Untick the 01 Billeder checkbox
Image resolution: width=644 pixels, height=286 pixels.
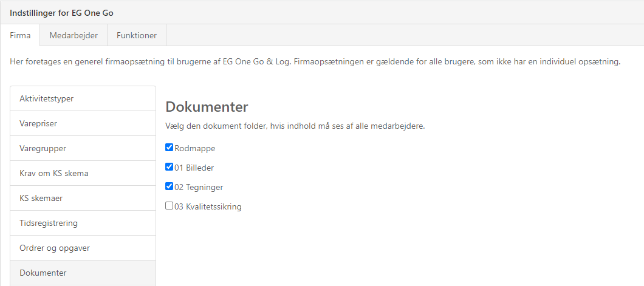click(170, 167)
